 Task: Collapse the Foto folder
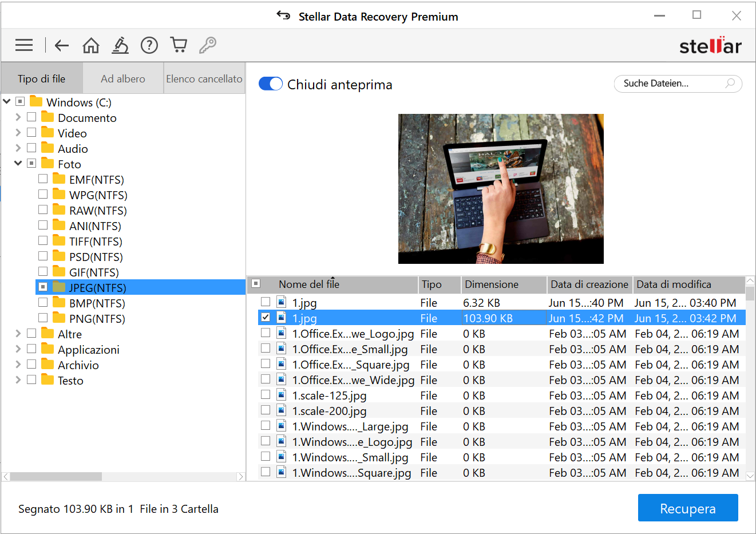click(x=18, y=164)
